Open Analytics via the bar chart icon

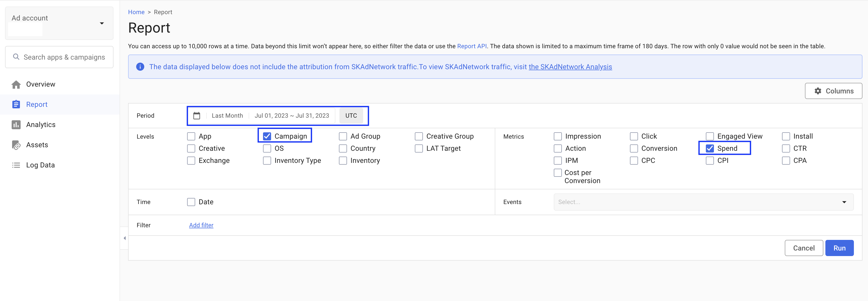tap(16, 124)
